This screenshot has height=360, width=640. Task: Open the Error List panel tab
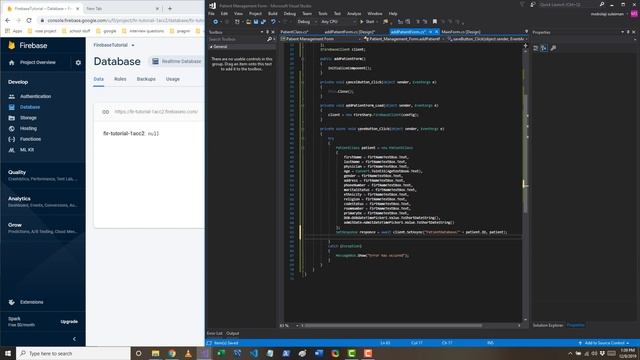point(214,333)
